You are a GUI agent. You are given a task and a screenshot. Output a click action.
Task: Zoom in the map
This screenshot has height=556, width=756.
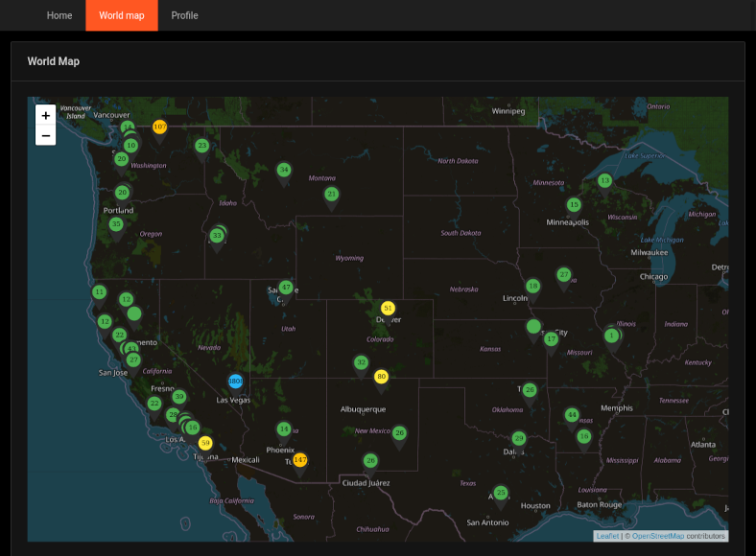46,115
